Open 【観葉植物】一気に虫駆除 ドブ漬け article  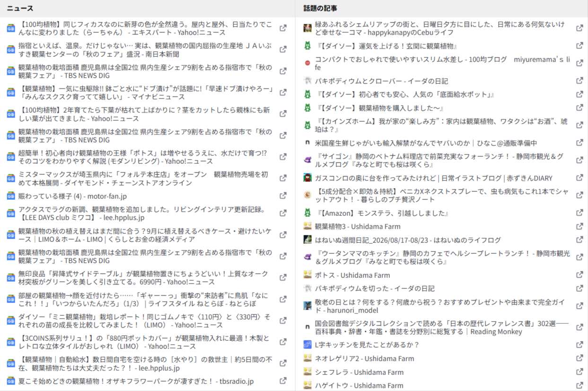145,93
